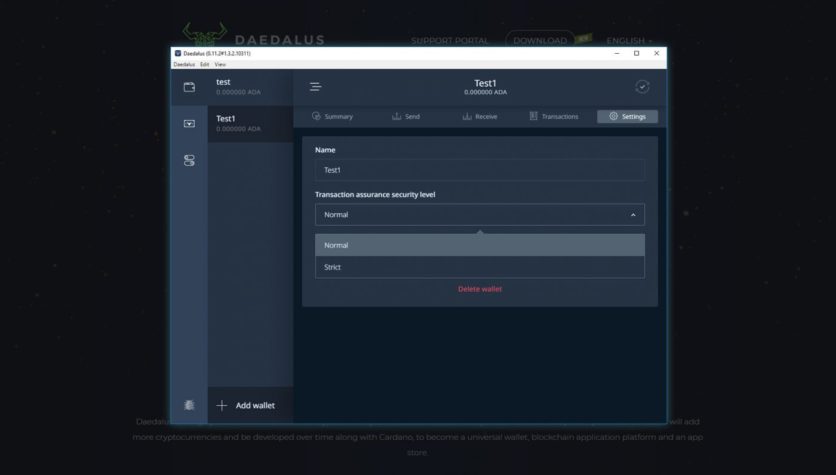Click the bug report icon at sidebar bottom
The image size is (836, 475).
[189, 405]
